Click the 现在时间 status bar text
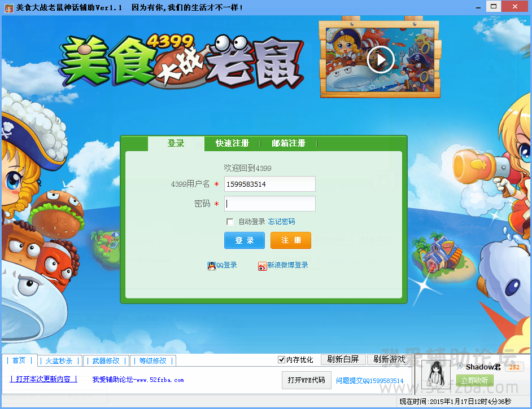Viewport: 532px width, 409px height. tap(455, 402)
